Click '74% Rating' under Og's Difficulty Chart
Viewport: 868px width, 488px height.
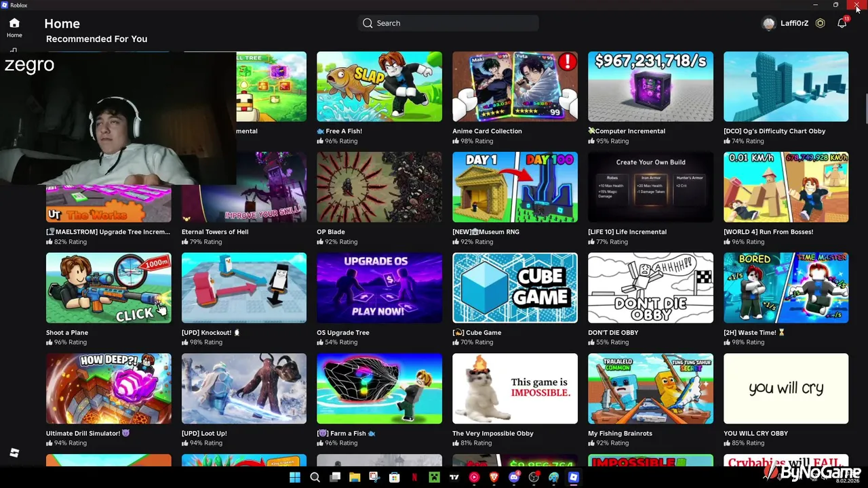(748, 141)
